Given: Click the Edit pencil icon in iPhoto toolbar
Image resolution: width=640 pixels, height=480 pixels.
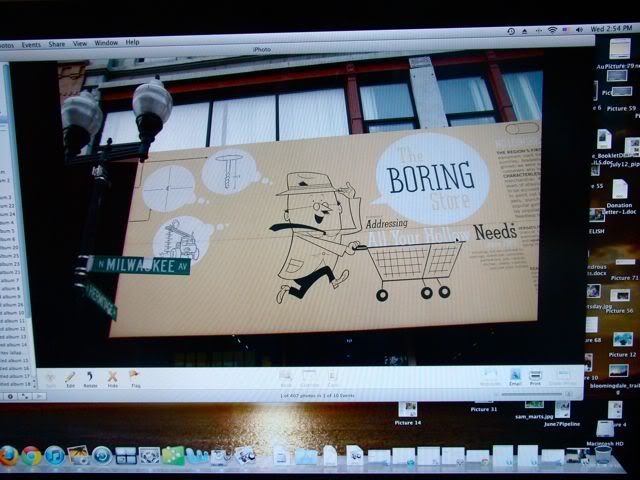Looking at the screenshot, I should pyautogui.click(x=70, y=378).
